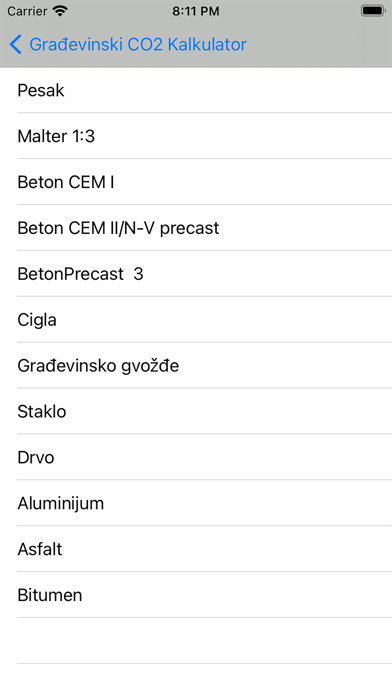Tap the back chevron arrow icon
This screenshot has width=392, height=696.
tap(15, 45)
